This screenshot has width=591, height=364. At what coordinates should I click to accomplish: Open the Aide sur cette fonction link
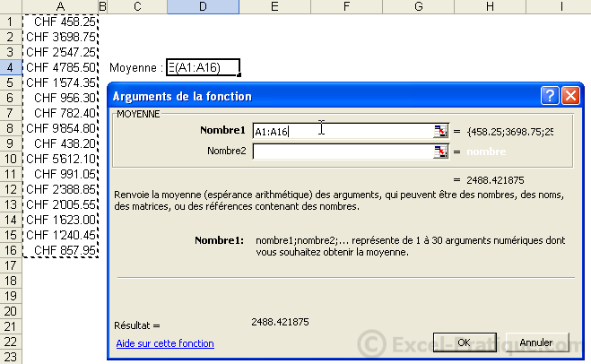[x=165, y=343]
